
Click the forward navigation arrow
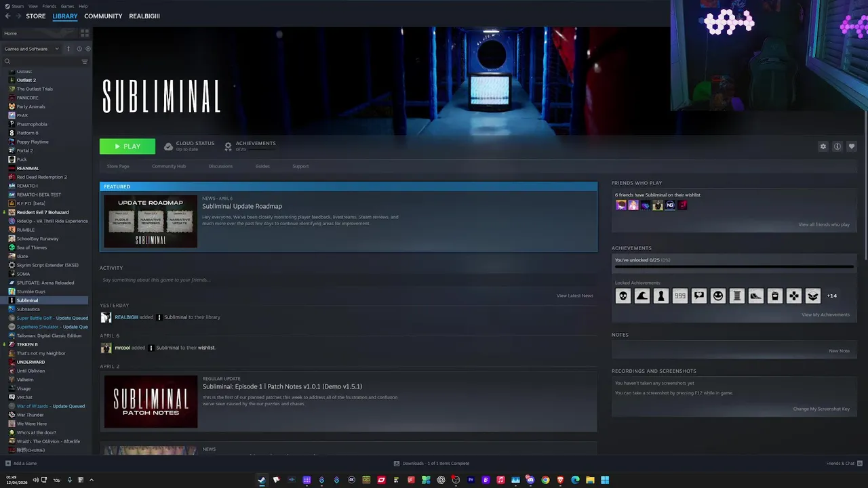pyautogui.click(x=18, y=16)
